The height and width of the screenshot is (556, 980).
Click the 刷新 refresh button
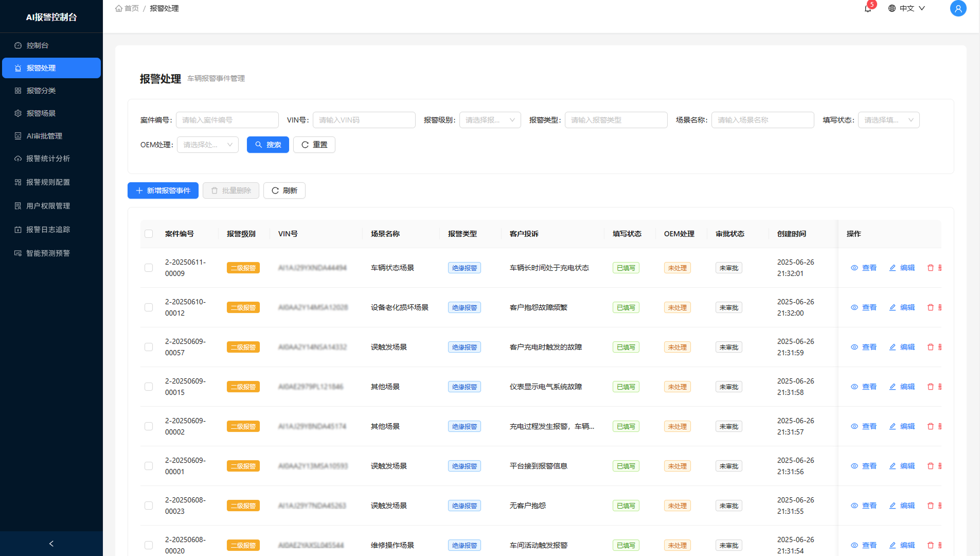284,190
